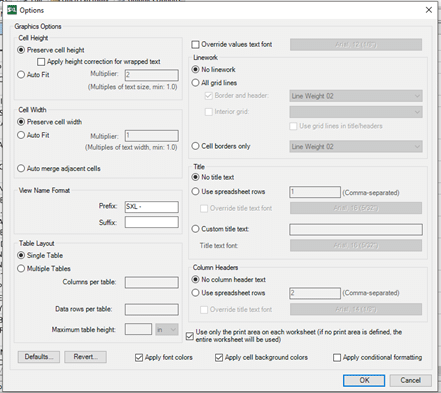Open maximum table height units dropdown

pyautogui.click(x=167, y=329)
